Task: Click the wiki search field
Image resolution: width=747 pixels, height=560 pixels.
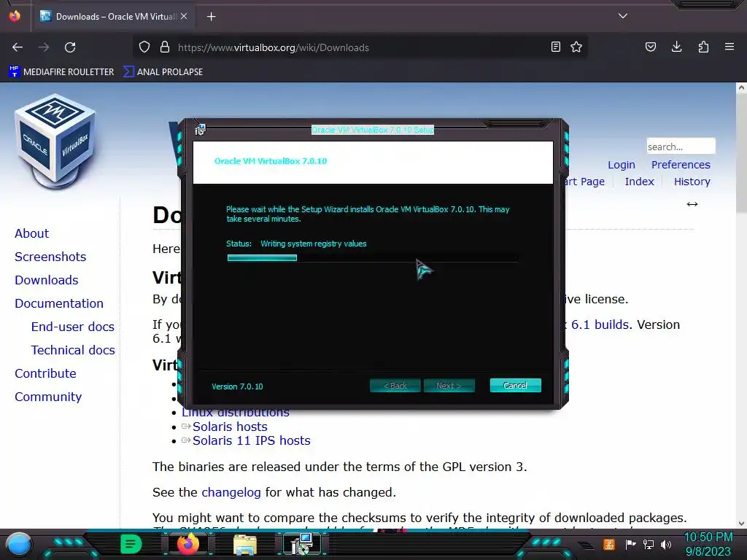Action: pyautogui.click(x=681, y=146)
